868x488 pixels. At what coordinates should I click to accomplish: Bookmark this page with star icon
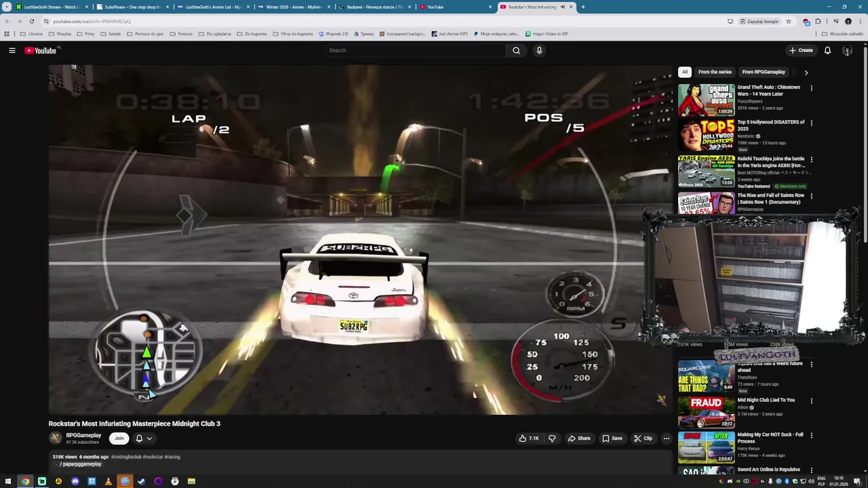[789, 21]
